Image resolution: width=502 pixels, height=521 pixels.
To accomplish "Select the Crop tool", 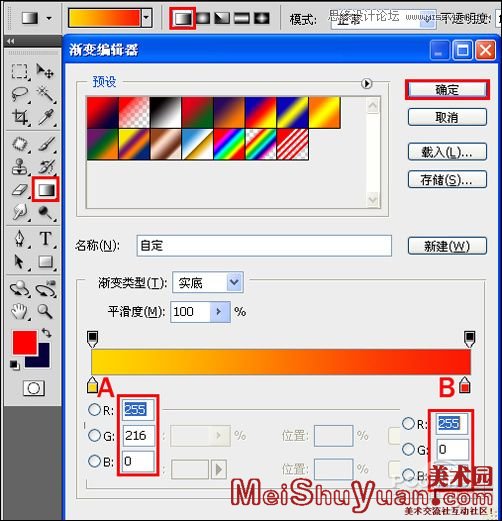I will tap(19, 117).
